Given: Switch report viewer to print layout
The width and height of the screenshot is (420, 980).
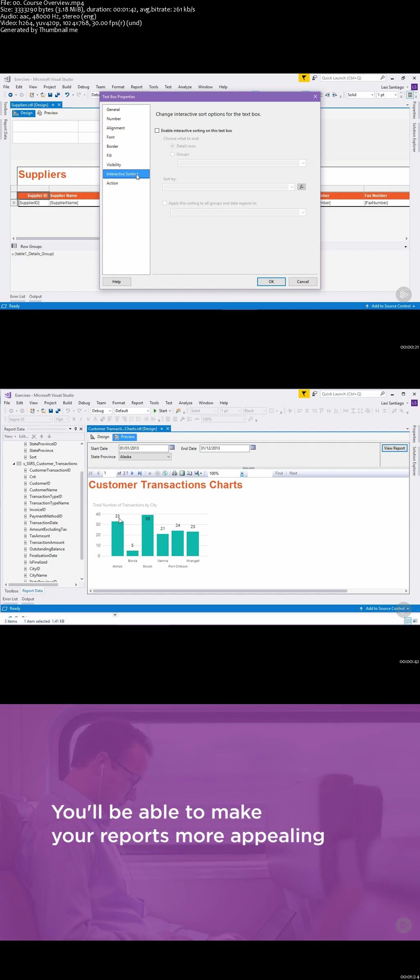Looking at the screenshot, I should 182,473.
